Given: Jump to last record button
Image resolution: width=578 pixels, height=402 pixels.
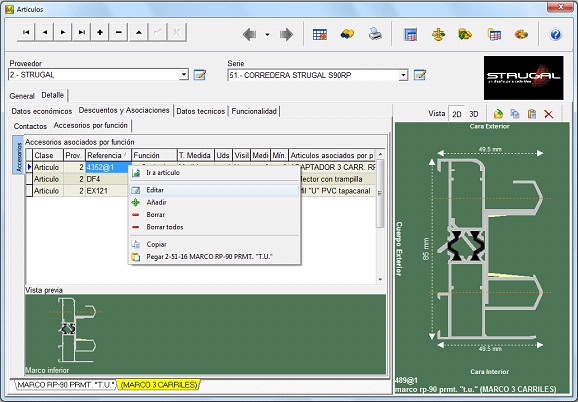Looking at the screenshot, I should (x=82, y=32).
